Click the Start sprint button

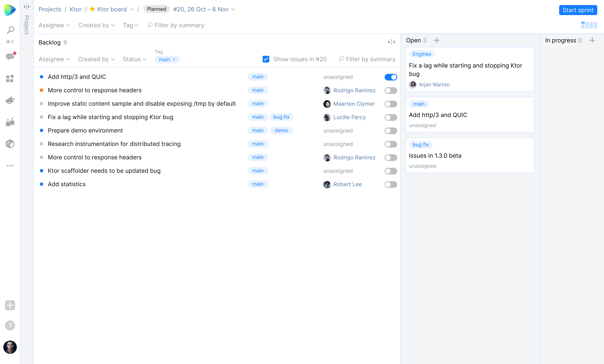578,10
